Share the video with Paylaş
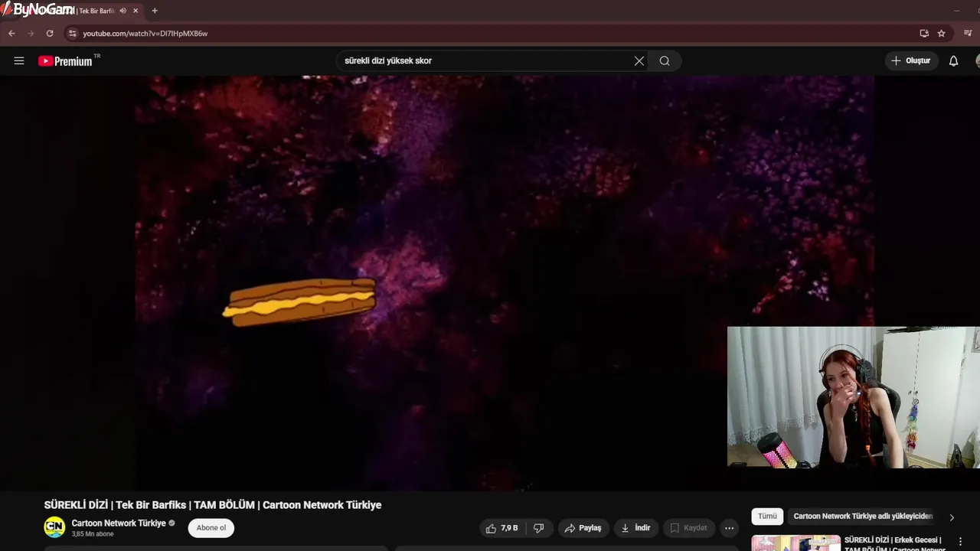This screenshot has width=980, height=551. (x=583, y=528)
